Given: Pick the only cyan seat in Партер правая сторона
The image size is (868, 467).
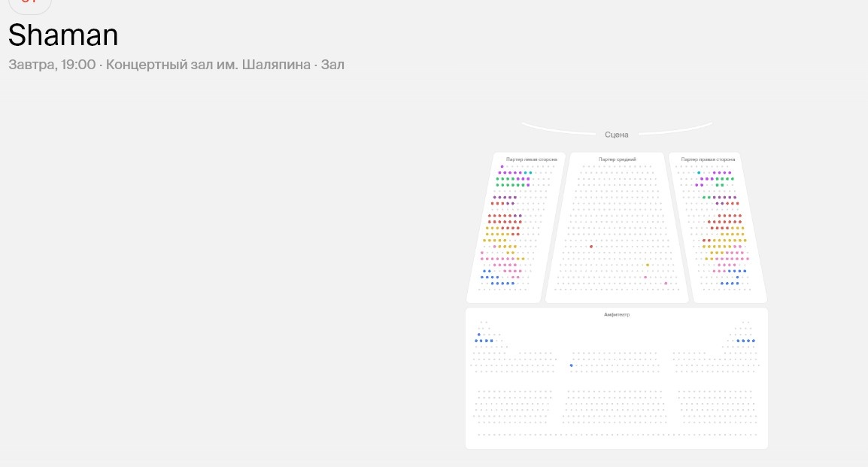Looking at the screenshot, I should (x=700, y=173).
